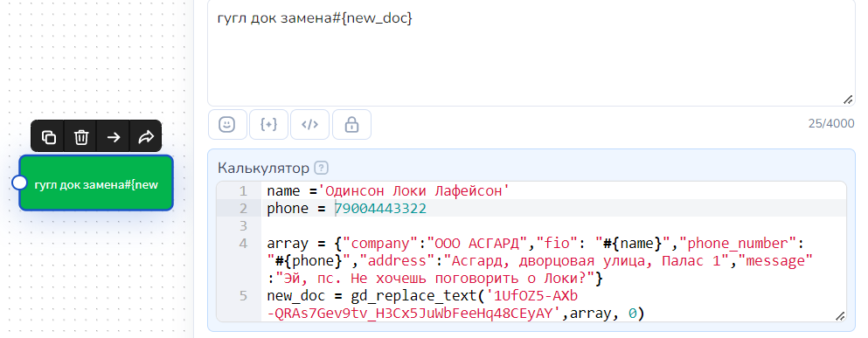Click the connector circle on the green block

tap(20, 183)
